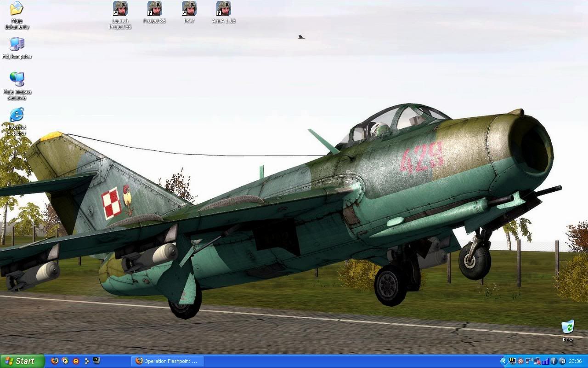Click the wireless network tray icon
The image size is (588, 368).
(x=529, y=361)
